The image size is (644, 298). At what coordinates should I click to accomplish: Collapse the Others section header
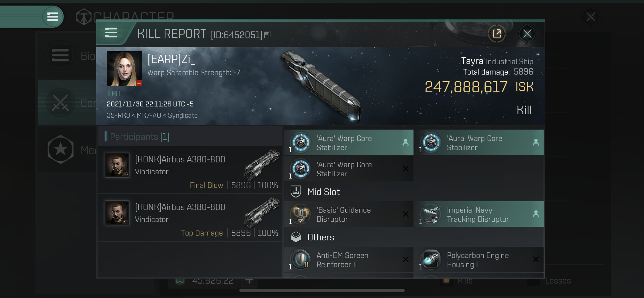click(x=321, y=237)
